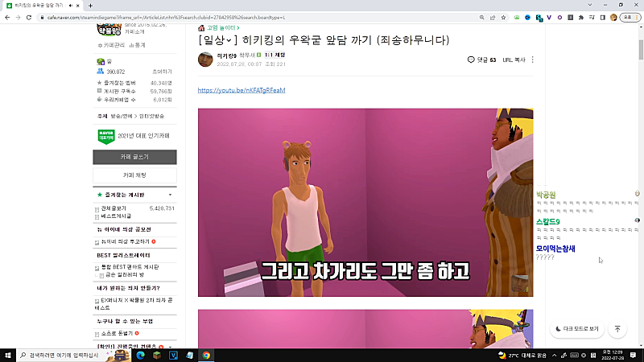
Task: Click the blue circular extension icon
Action: 527,18
